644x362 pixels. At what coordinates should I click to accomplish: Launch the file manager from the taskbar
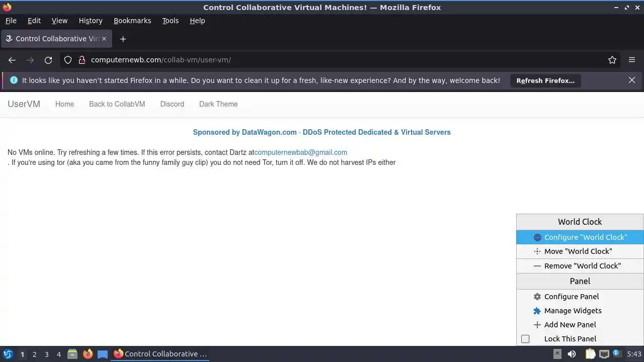pos(72,354)
